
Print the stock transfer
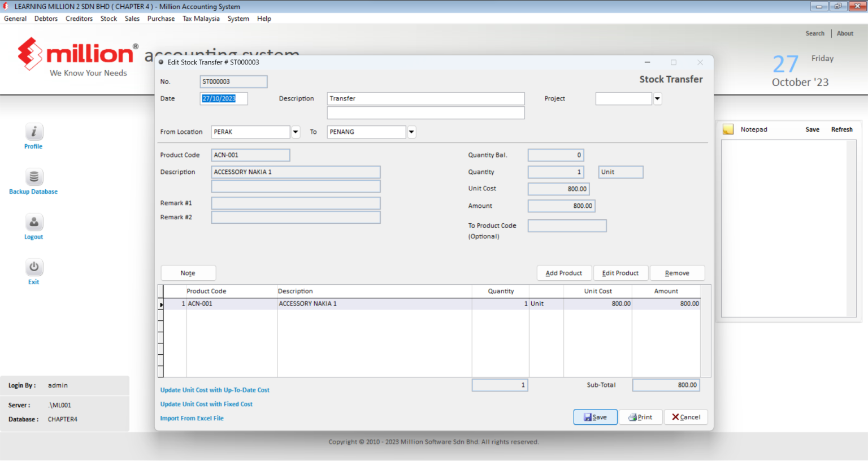pyautogui.click(x=640, y=417)
